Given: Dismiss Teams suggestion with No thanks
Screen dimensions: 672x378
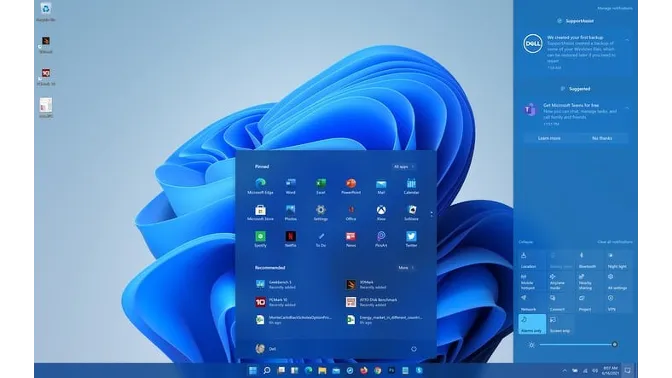Looking at the screenshot, I should [x=602, y=138].
